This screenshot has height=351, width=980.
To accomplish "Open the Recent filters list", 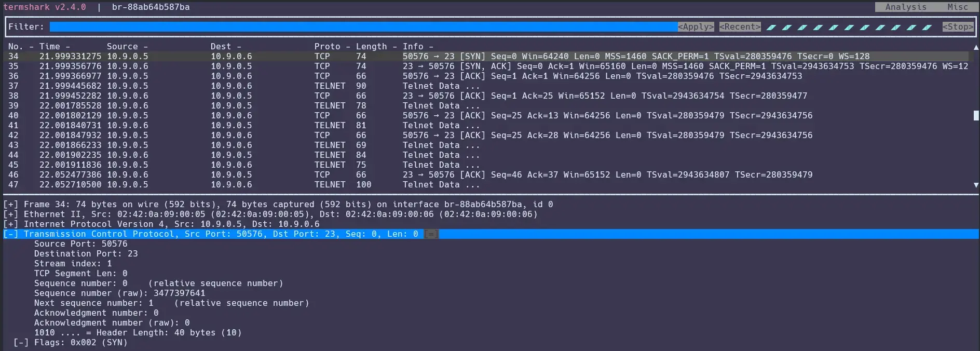I will point(740,26).
